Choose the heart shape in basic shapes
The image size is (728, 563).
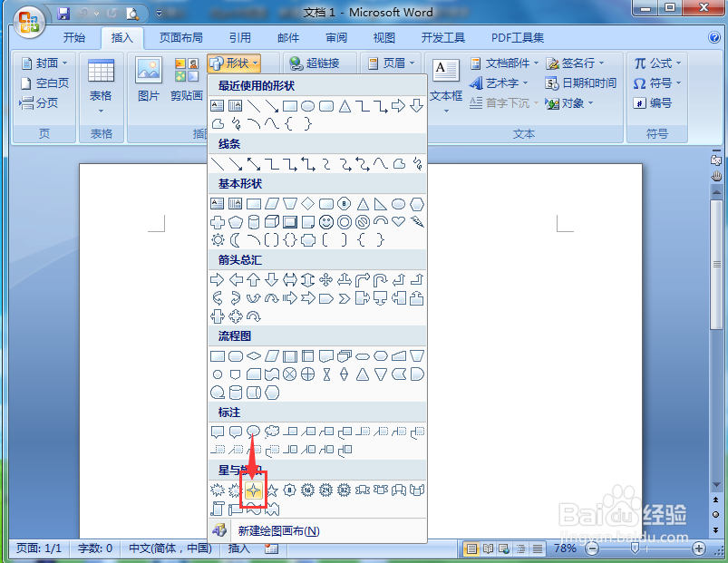click(x=399, y=222)
